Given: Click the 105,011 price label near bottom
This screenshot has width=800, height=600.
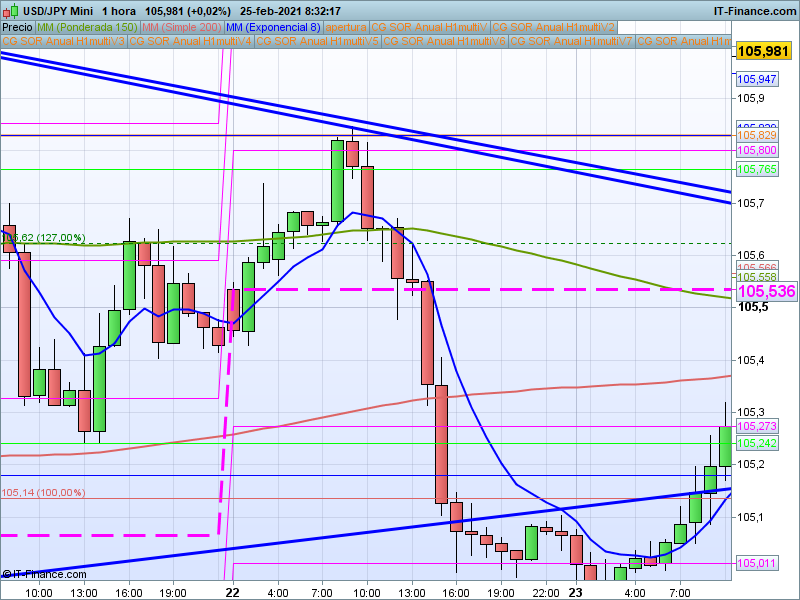Looking at the screenshot, I should click(757, 564).
